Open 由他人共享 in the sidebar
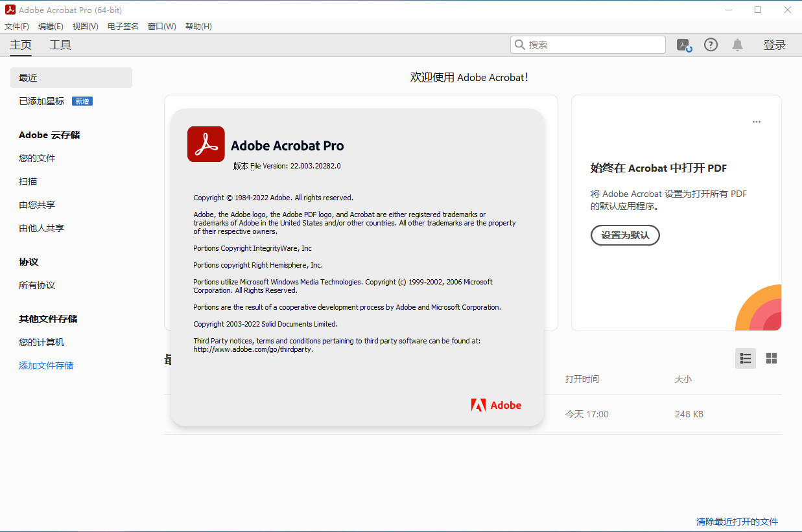The height and width of the screenshot is (532, 802). coord(41,228)
